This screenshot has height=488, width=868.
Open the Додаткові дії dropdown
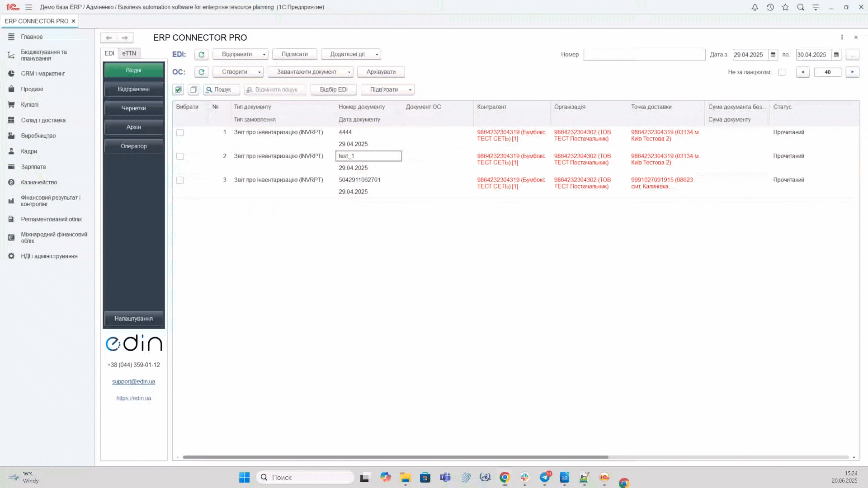(377, 54)
